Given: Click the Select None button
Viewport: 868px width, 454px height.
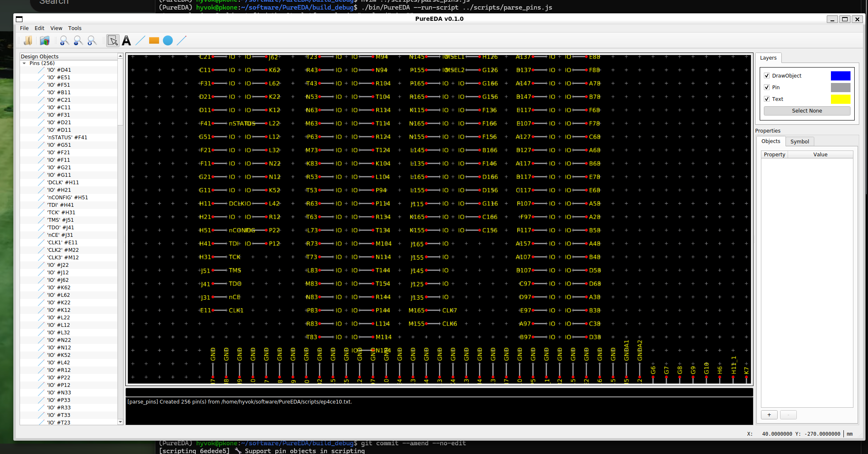Looking at the screenshot, I should 806,111.
